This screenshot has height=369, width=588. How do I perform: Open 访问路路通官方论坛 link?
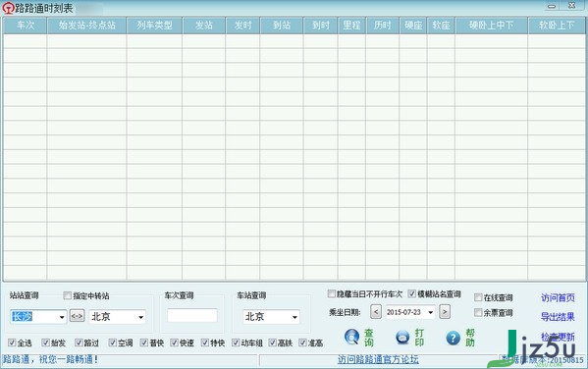(378, 359)
